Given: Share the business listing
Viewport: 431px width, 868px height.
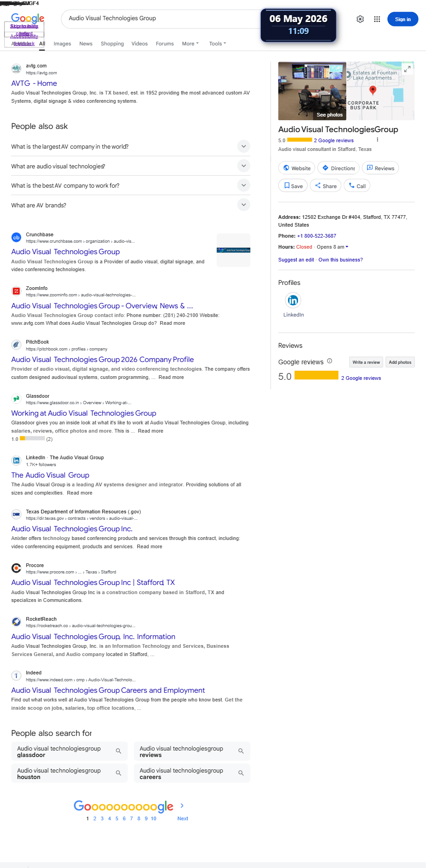Looking at the screenshot, I should [326, 186].
